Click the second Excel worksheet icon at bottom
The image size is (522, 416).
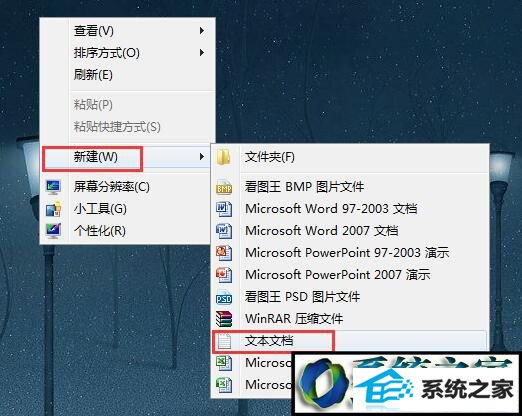[x=224, y=385]
